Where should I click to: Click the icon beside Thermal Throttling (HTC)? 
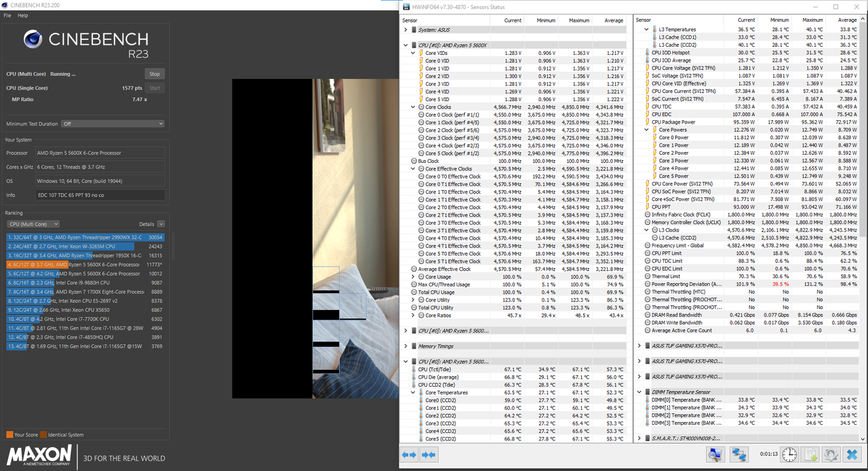click(x=647, y=292)
